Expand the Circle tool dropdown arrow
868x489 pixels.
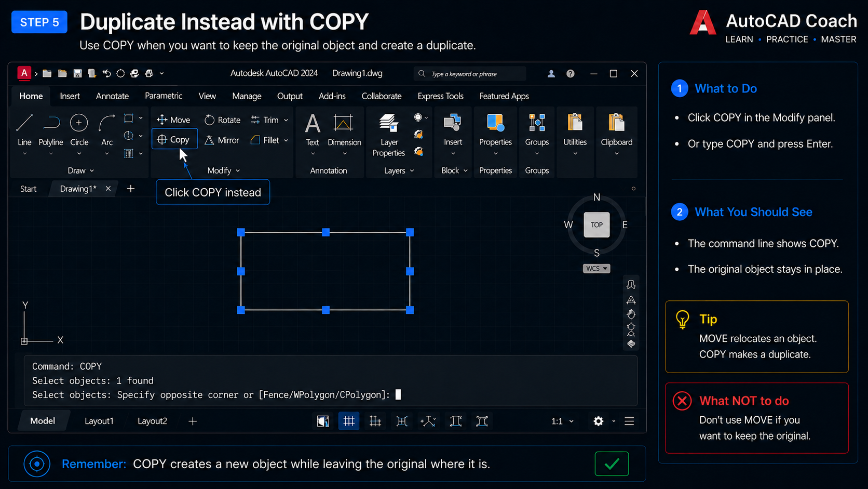coord(79,154)
